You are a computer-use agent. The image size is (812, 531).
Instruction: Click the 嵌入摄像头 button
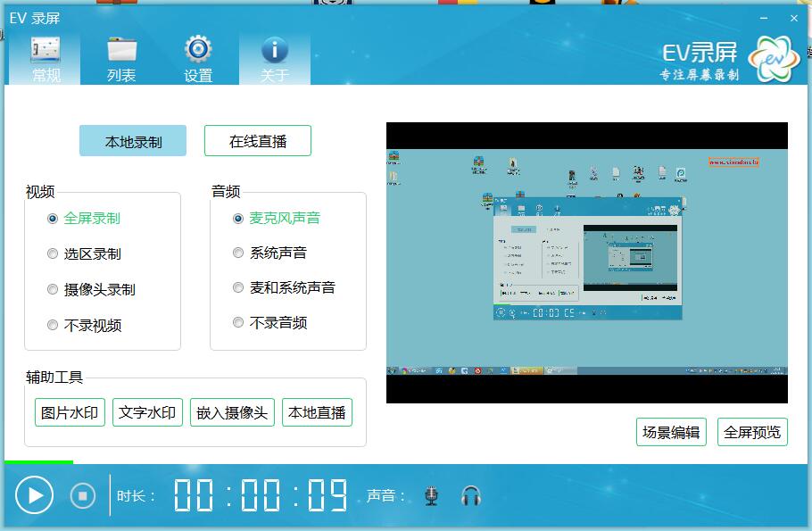coord(232,412)
